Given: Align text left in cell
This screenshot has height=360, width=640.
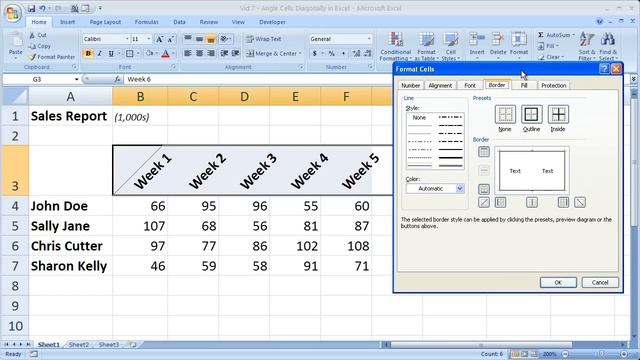Looking at the screenshot, I should pos(188,53).
